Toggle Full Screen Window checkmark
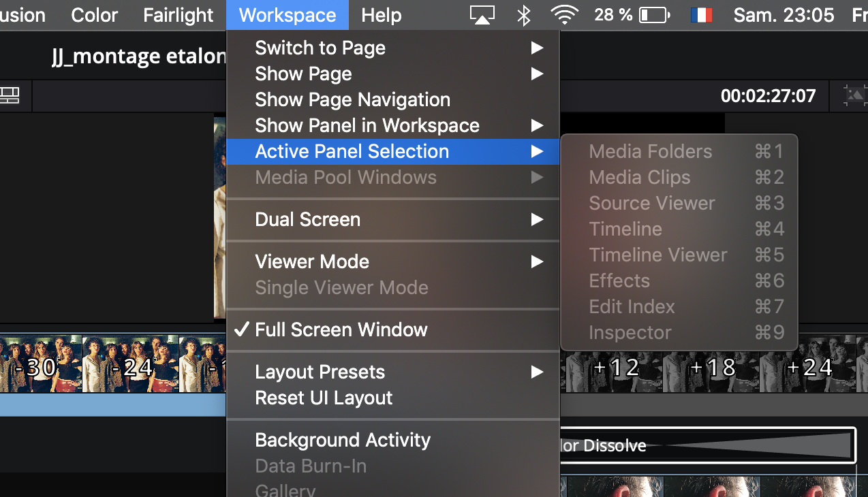 (341, 330)
